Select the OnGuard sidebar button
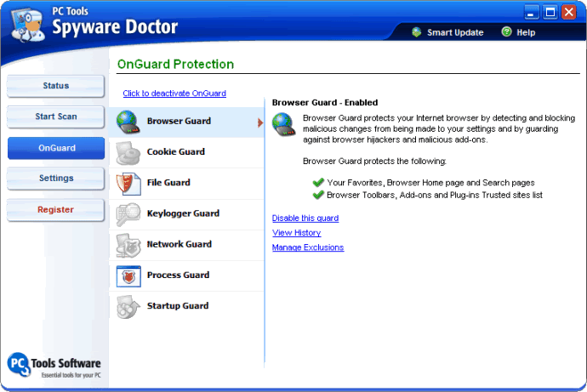Viewport: 587px width, 392px height. point(56,148)
